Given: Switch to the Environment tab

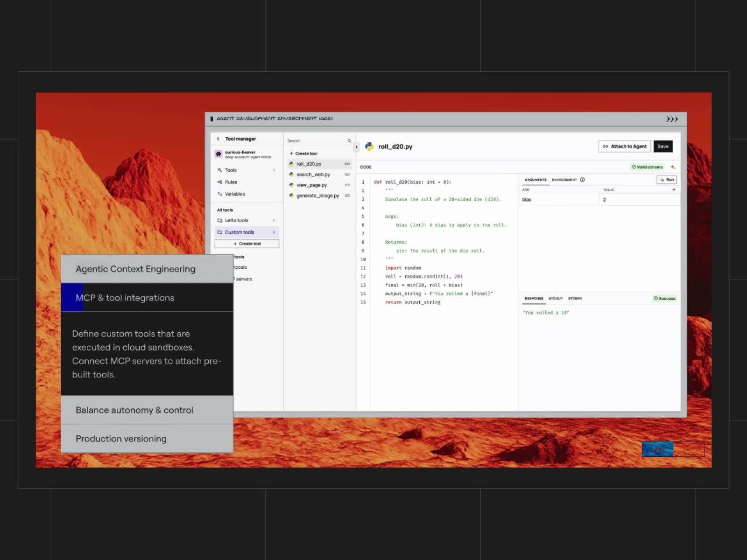Looking at the screenshot, I should tap(564, 180).
